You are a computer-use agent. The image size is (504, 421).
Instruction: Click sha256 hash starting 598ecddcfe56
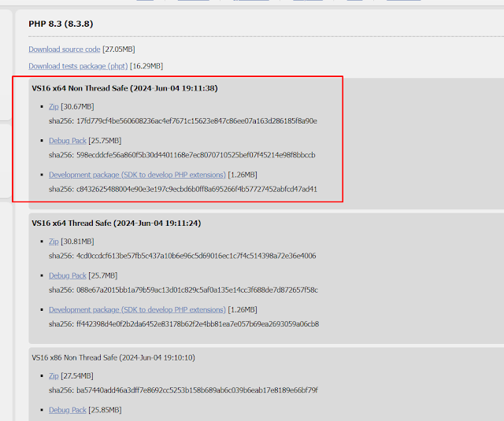196,155
